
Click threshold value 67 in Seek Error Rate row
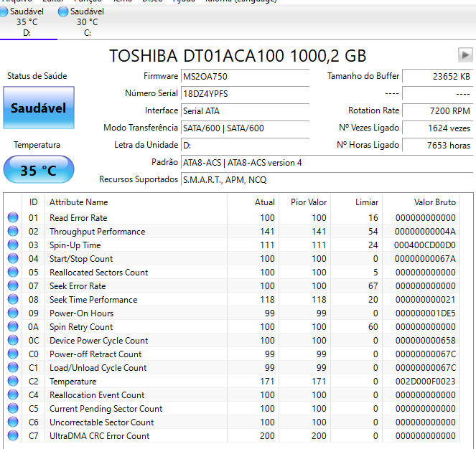pyautogui.click(x=373, y=285)
